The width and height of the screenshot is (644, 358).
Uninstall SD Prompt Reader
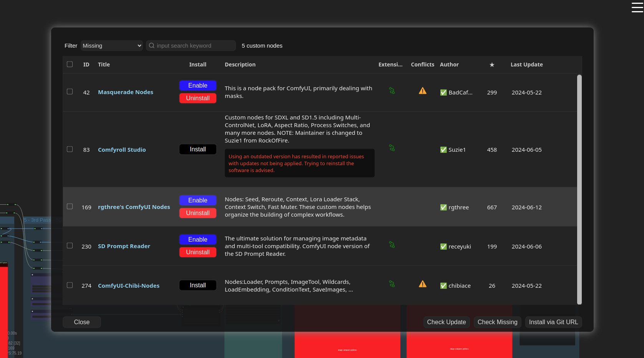[x=198, y=252]
